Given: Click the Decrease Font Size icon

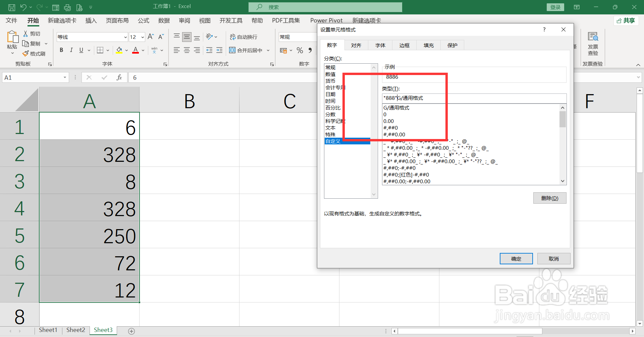Looking at the screenshot, I should point(161,37).
